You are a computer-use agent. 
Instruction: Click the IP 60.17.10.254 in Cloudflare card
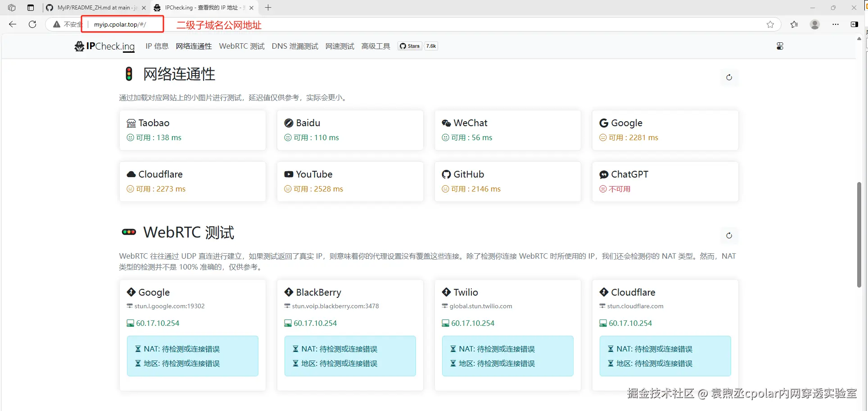630,323
